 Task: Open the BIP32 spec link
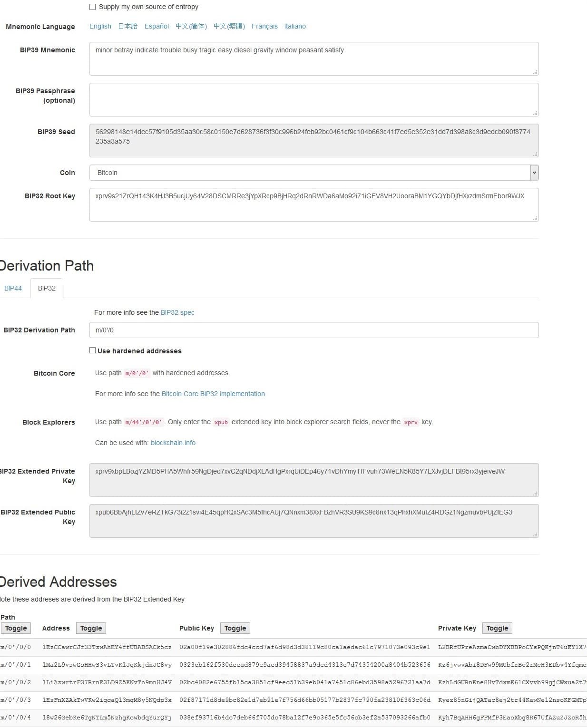click(177, 312)
